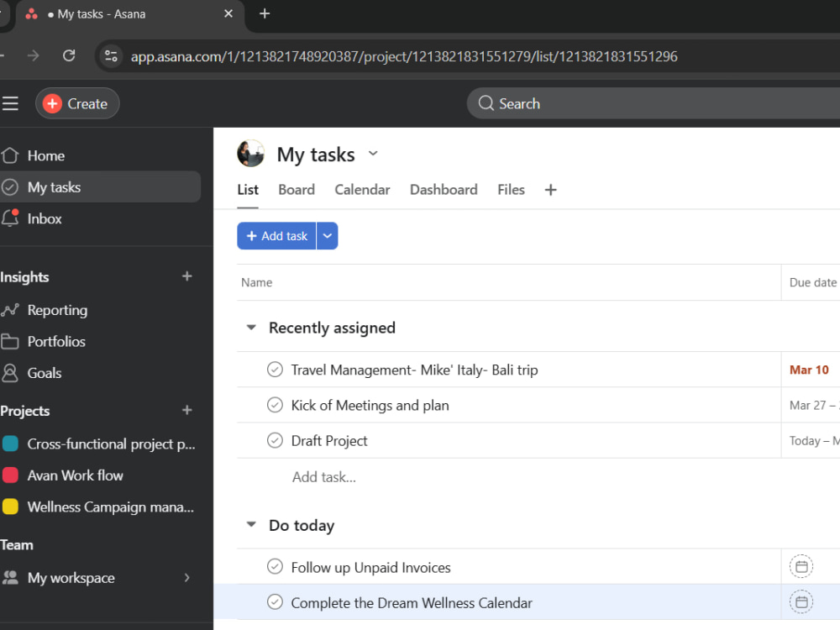Click the Home house icon
Screen dimensions: 840x630
(9, 155)
